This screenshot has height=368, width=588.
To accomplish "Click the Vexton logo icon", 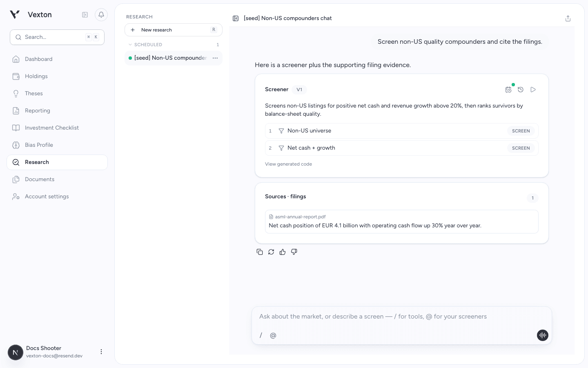I will pos(15,15).
